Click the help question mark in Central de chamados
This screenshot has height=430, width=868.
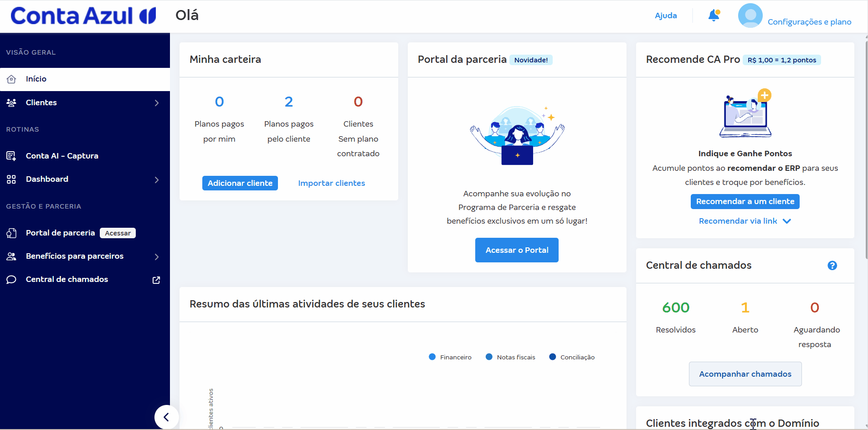pyautogui.click(x=832, y=266)
